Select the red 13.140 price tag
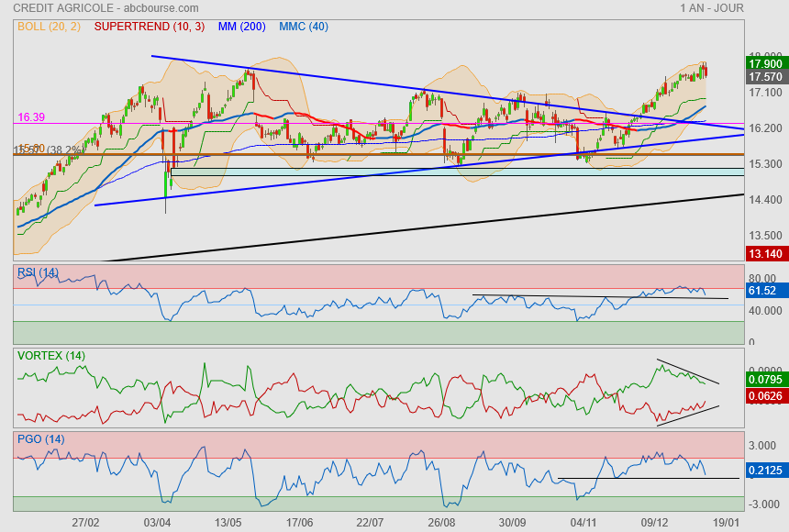The width and height of the screenshot is (789, 532). 765,254
